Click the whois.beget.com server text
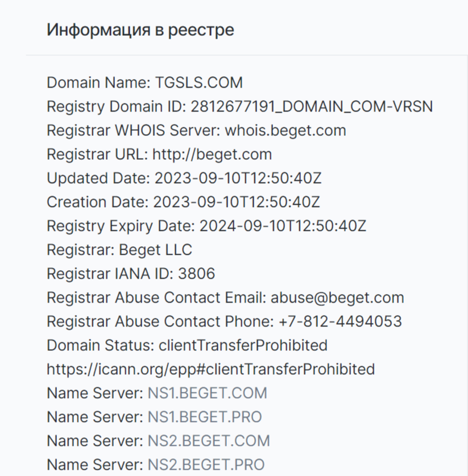 coord(285,131)
